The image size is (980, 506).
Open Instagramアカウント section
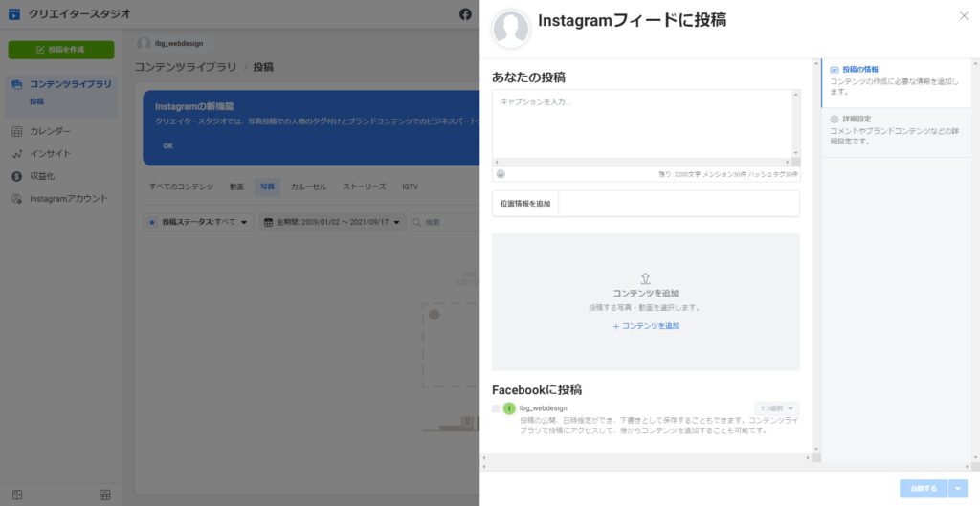coord(60,199)
